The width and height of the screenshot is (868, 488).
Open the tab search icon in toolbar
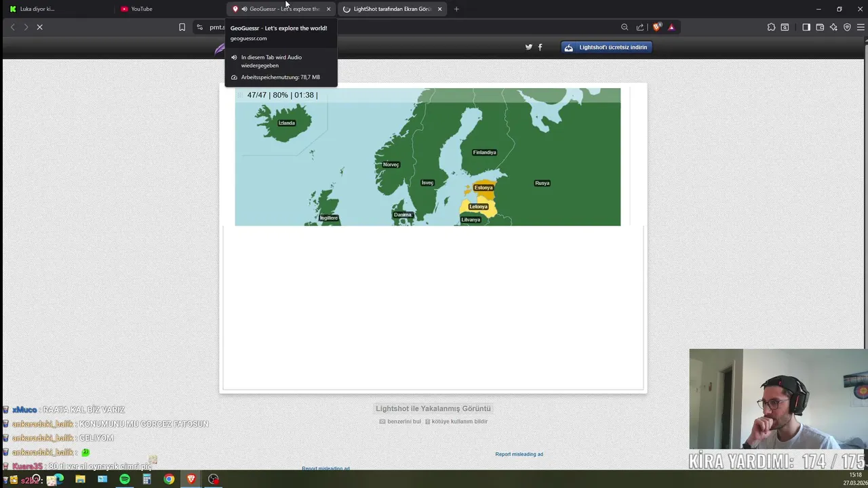click(x=785, y=27)
